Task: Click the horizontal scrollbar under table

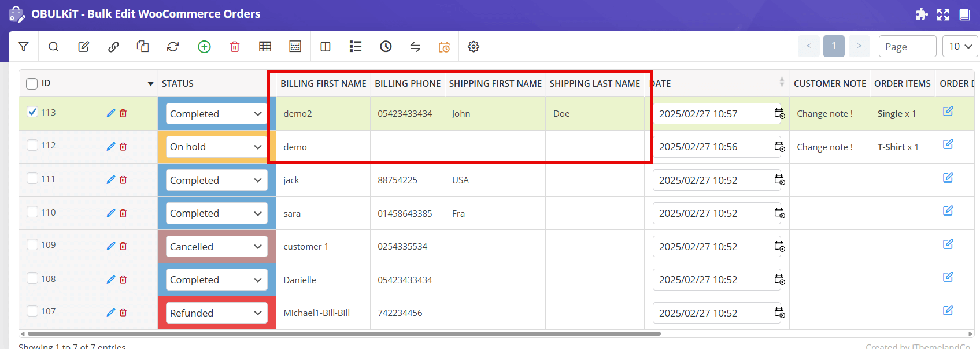Action: point(344,333)
